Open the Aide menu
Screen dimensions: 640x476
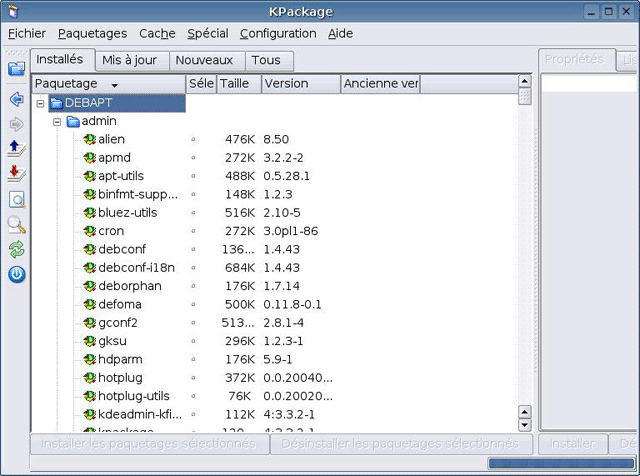click(341, 33)
